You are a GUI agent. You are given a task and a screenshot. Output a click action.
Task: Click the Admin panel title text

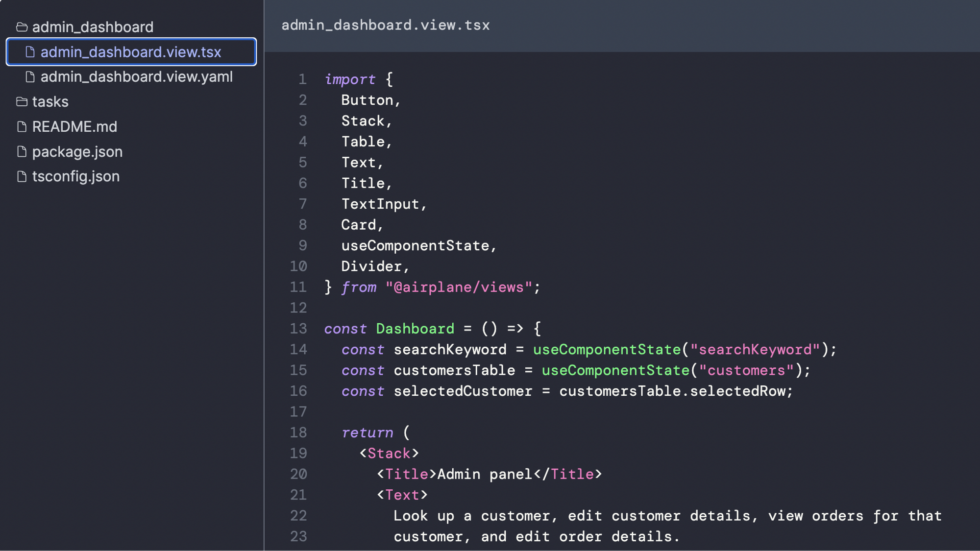[x=485, y=474]
